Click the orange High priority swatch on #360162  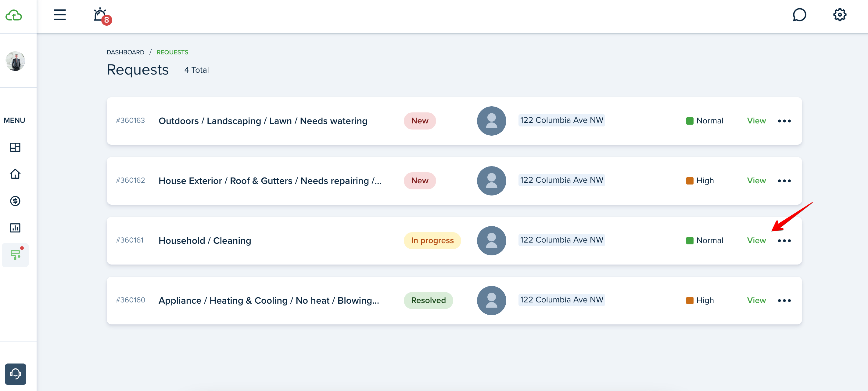(689, 181)
